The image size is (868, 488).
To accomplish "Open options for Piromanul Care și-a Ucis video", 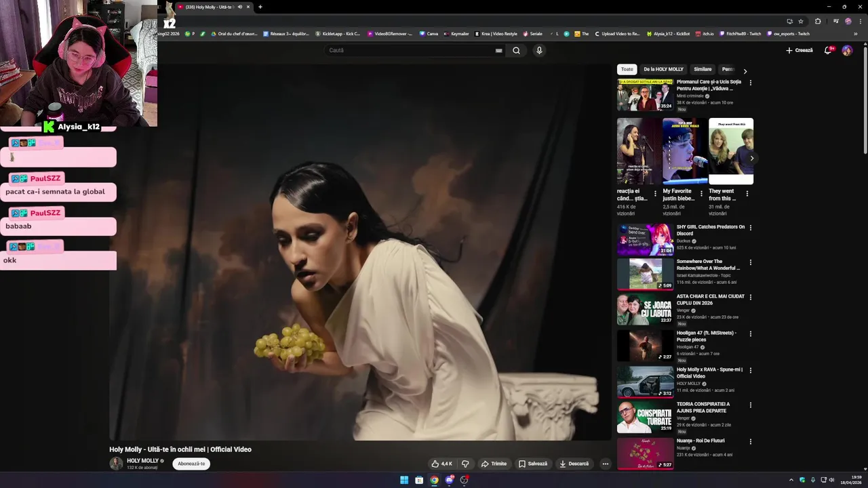I will click(750, 83).
